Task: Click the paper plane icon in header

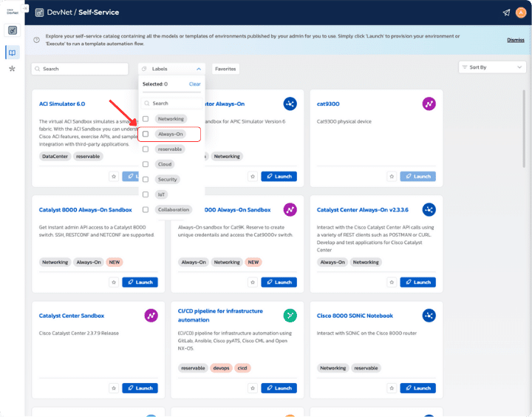Action: point(506,13)
